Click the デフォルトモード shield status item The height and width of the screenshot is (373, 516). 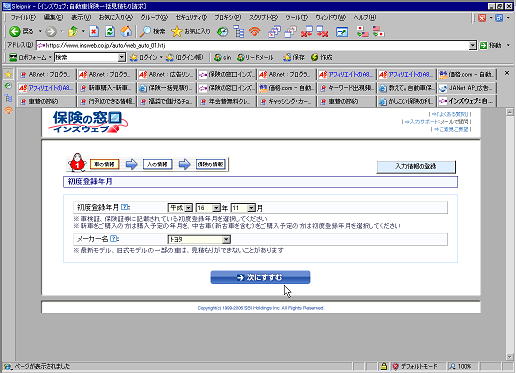[415, 366]
